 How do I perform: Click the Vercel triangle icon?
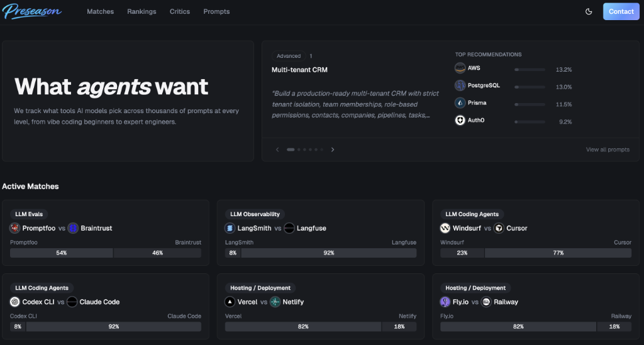230,302
